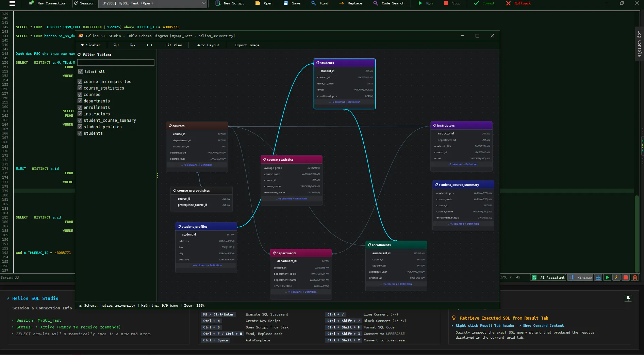Reset diagram zoom to 1:1
The width and height of the screenshot is (644, 355).
pyautogui.click(x=149, y=45)
